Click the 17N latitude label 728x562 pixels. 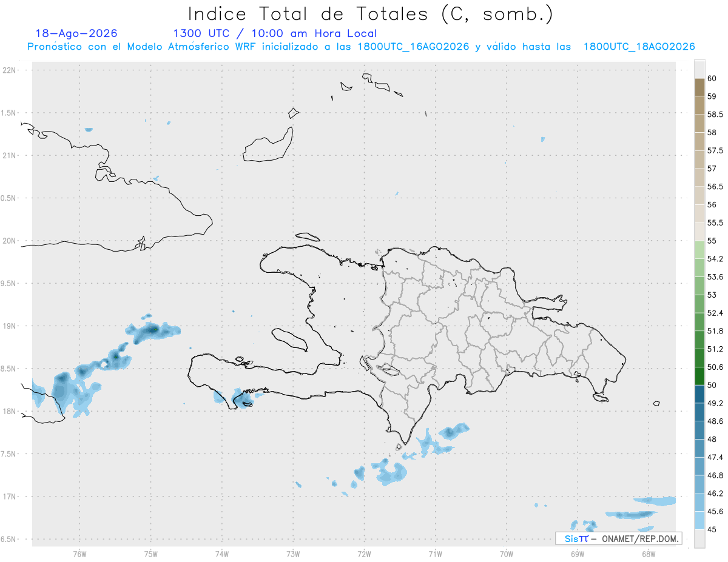coord(10,497)
